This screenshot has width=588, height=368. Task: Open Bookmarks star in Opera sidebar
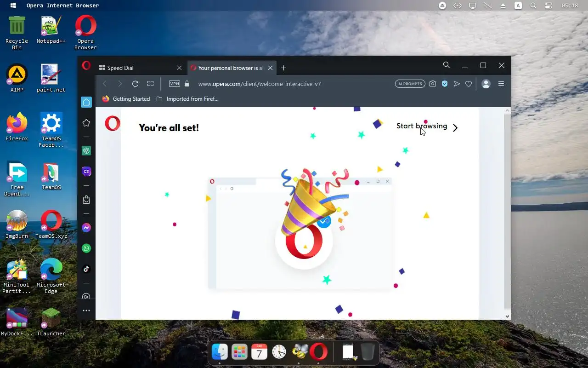coord(86,123)
